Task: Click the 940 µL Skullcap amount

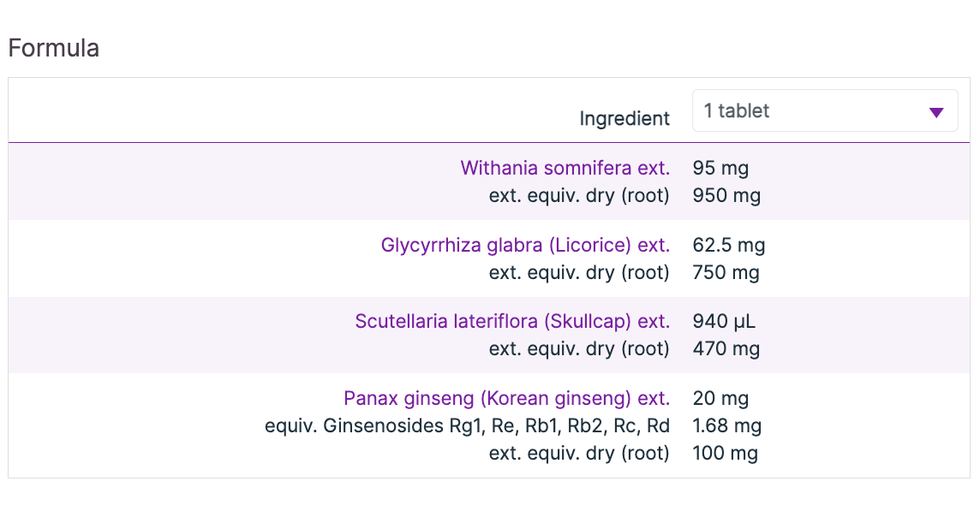Action: point(724,322)
